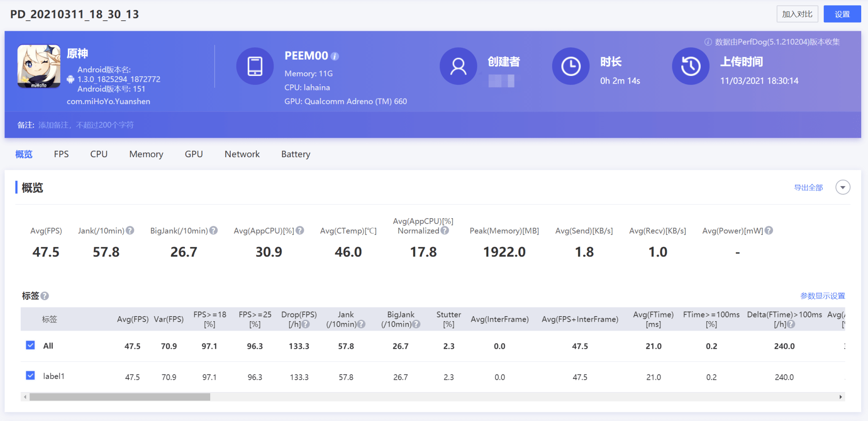Click the creator user avatar icon

click(x=458, y=66)
